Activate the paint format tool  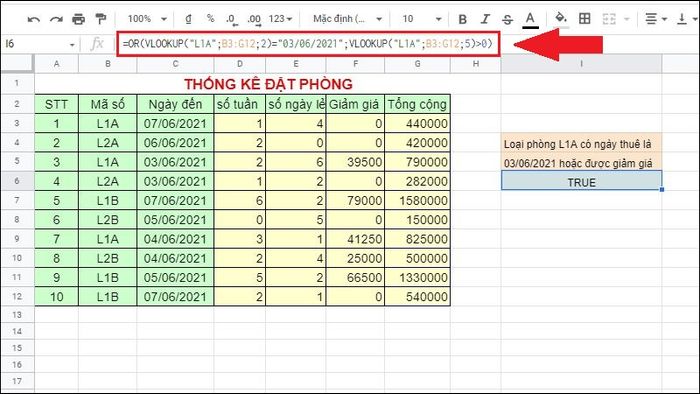tap(101, 19)
